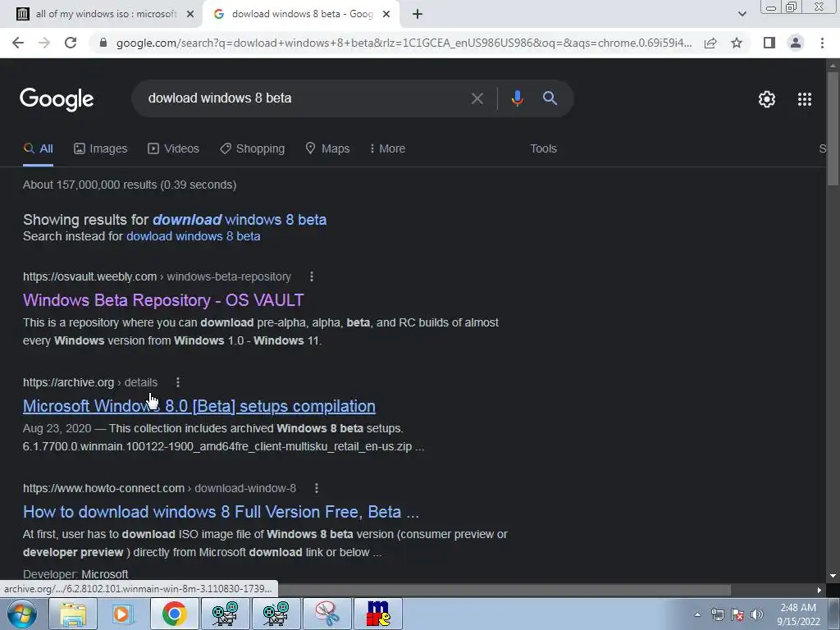Switch to Images results
840x630 pixels.
(101, 148)
